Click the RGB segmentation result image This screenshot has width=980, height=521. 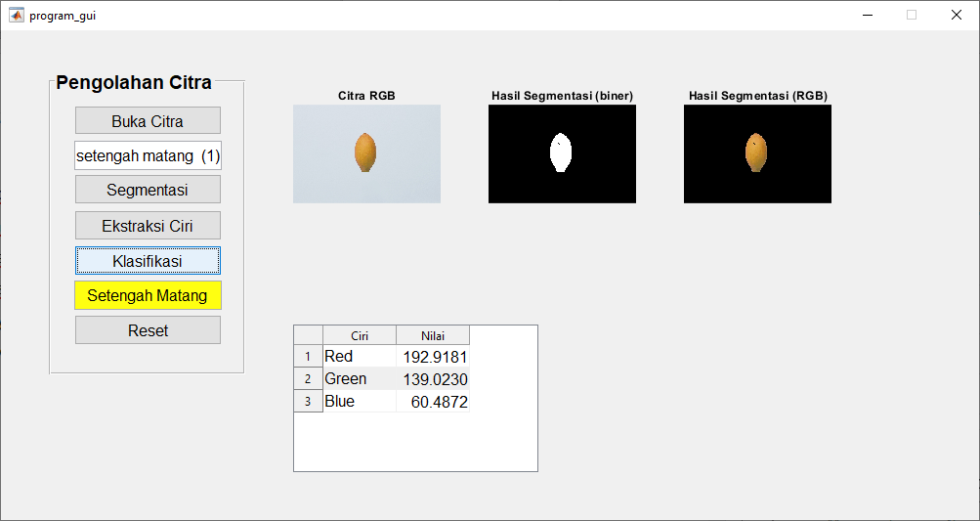tap(757, 153)
